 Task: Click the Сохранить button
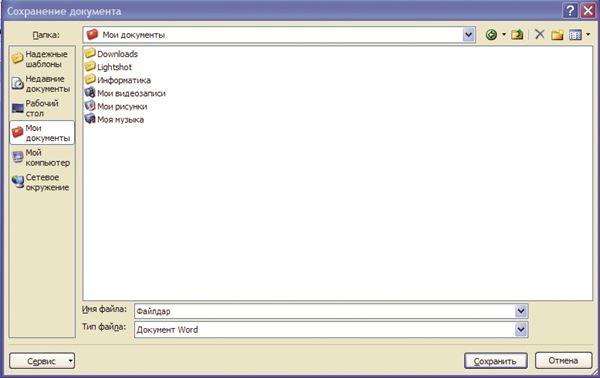click(x=496, y=361)
